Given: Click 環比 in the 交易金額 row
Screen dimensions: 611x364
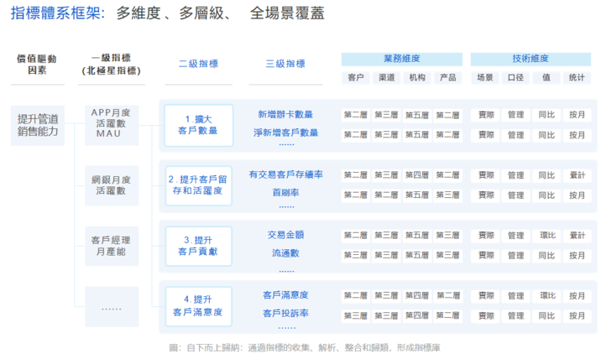Looking at the screenshot, I should [546, 236].
